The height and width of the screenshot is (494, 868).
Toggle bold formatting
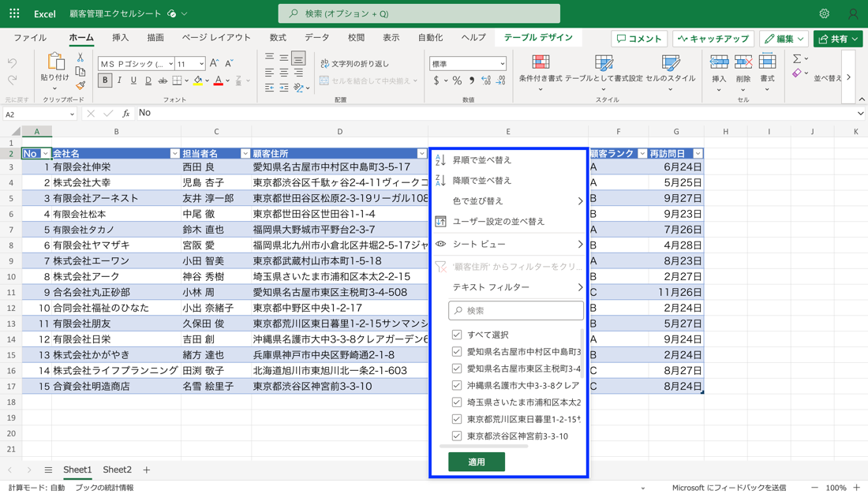[105, 80]
